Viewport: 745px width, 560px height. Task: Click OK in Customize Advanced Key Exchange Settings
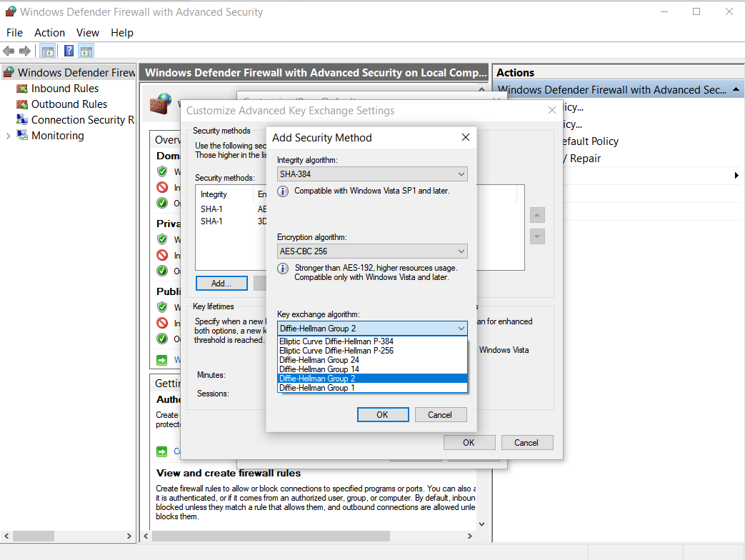point(469,442)
